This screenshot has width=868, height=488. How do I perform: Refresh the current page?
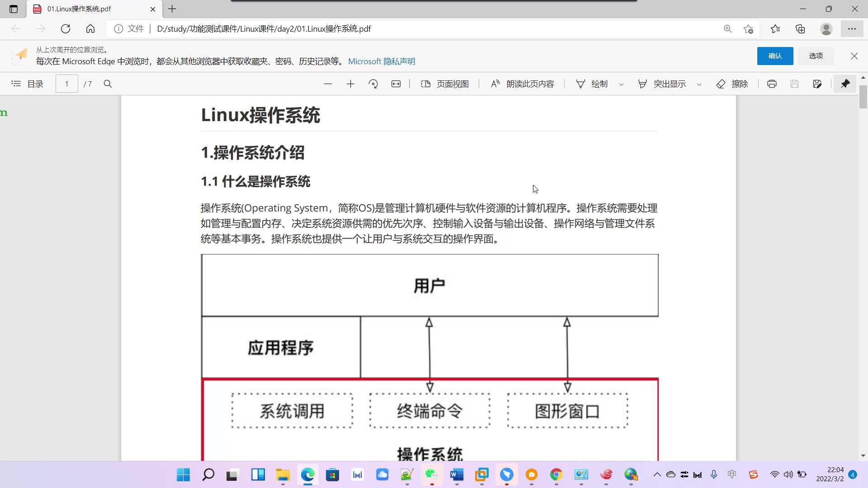click(66, 29)
